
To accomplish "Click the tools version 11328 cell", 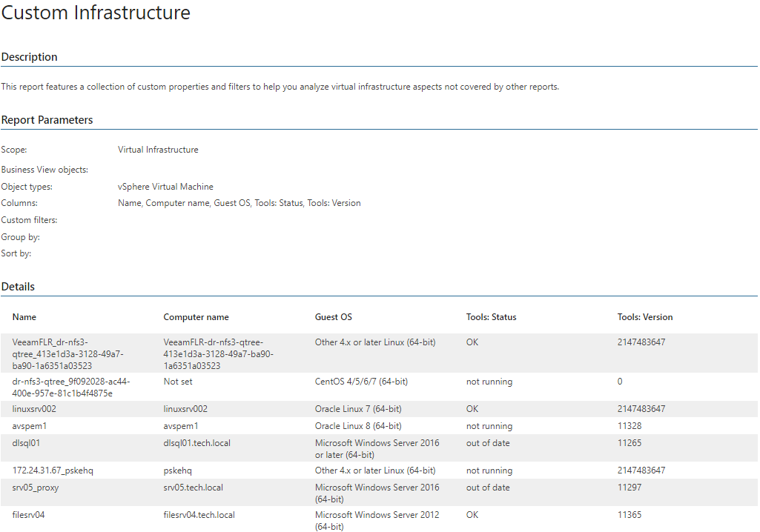I will click(630, 426).
